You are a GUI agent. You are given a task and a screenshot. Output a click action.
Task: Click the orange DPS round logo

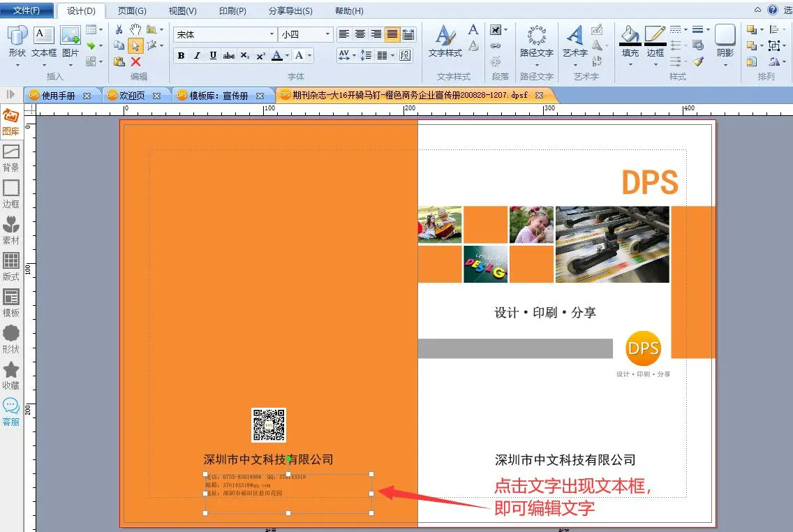(643, 348)
